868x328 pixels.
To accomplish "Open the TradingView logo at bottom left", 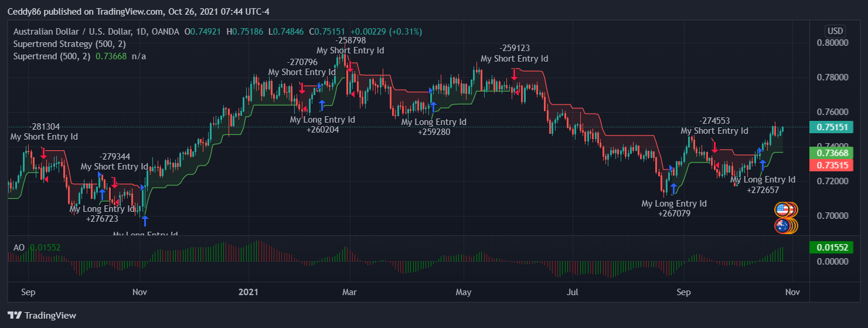I will pyautogui.click(x=42, y=316).
